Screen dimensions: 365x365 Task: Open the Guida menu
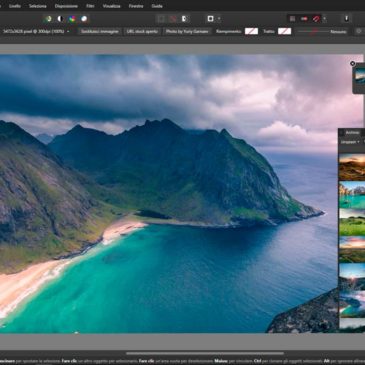(x=157, y=6)
